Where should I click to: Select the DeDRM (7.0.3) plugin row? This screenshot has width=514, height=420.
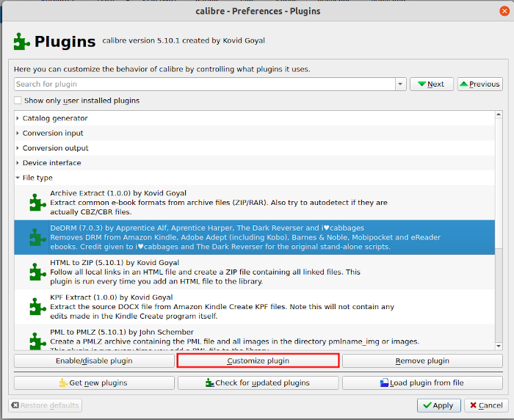254,237
